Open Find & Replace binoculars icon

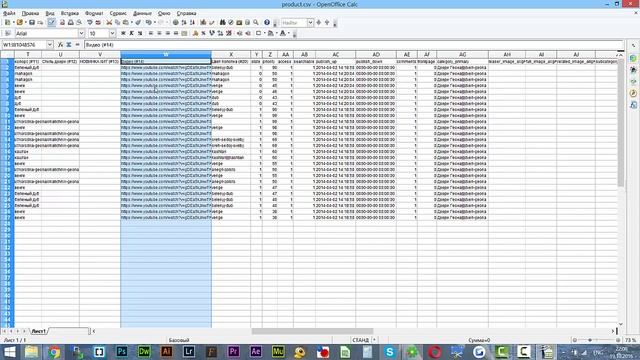coord(222,22)
